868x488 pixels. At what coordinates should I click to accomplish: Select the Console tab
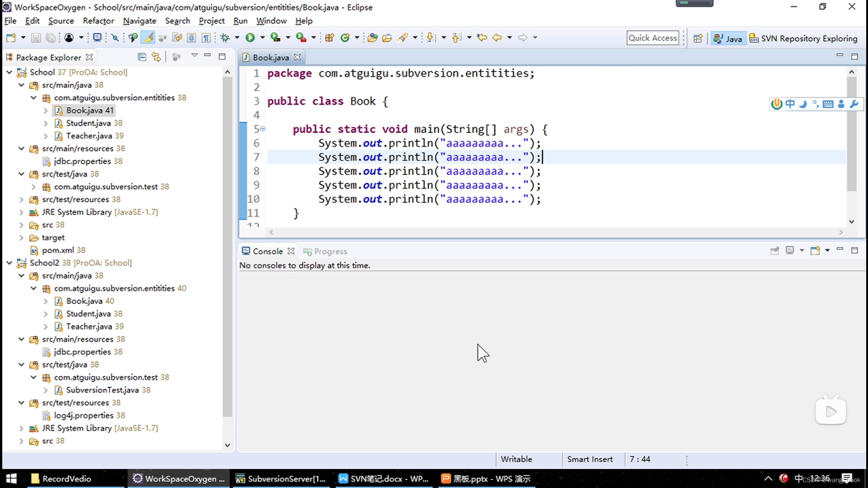(x=267, y=251)
